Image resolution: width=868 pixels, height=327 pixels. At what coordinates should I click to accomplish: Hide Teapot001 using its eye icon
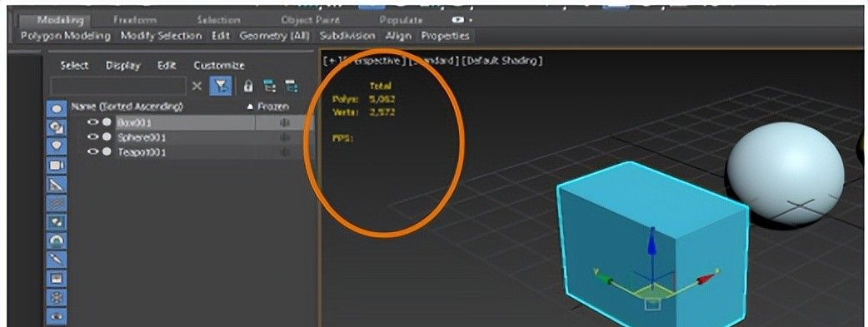pyautogui.click(x=92, y=152)
